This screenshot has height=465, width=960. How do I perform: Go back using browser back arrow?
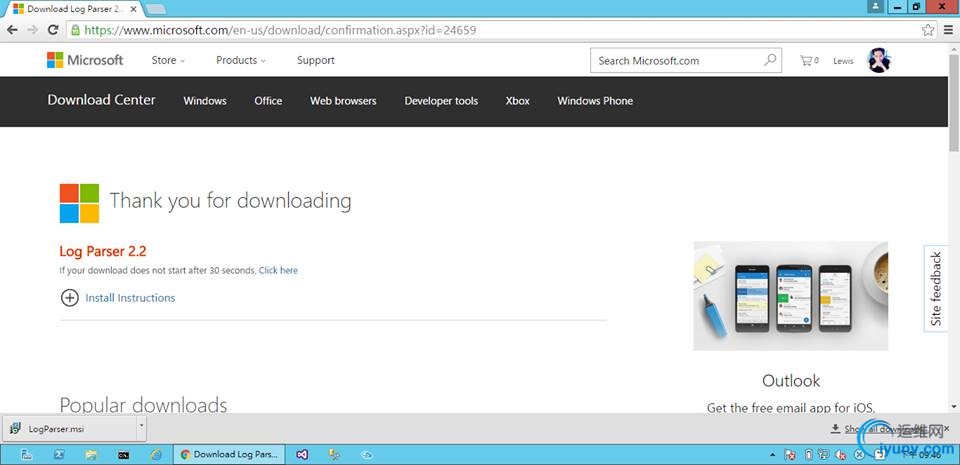point(12,29)
